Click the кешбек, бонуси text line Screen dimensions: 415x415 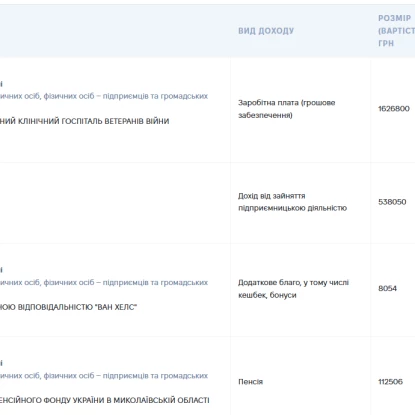pyautogui.click(x=267, y=295)
